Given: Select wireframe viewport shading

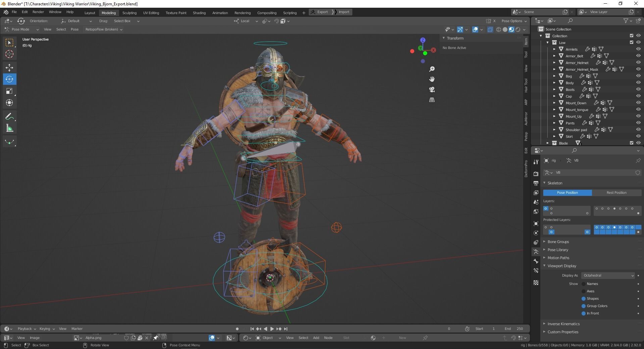Looking at the screenshot, I should [x=499, y=30].
